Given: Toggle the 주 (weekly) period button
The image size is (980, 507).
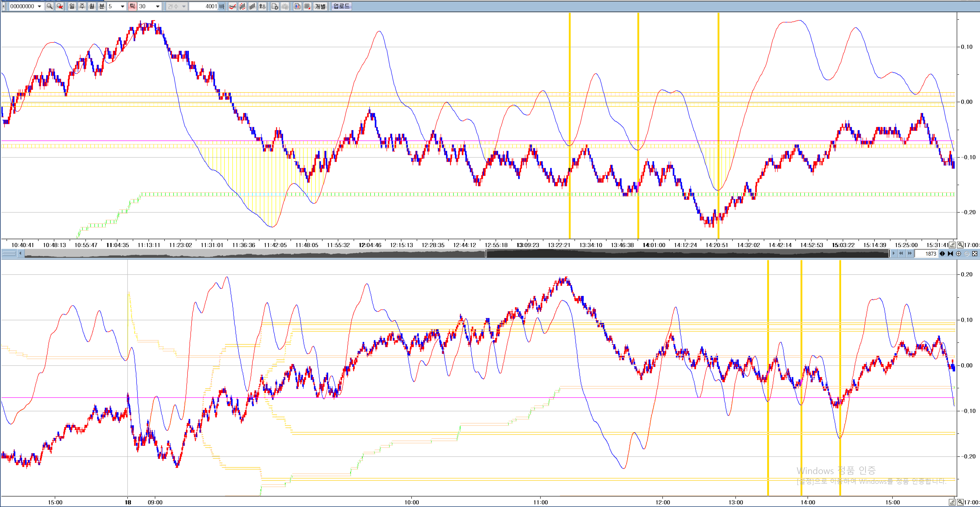Looking at the screenshot, I should pyautogui.click(x=82, y=6).
